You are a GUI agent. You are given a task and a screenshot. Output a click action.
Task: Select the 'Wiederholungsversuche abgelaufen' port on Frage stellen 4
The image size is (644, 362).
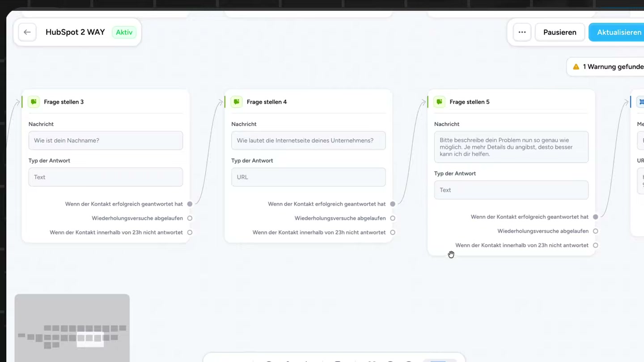click(393, 218)
